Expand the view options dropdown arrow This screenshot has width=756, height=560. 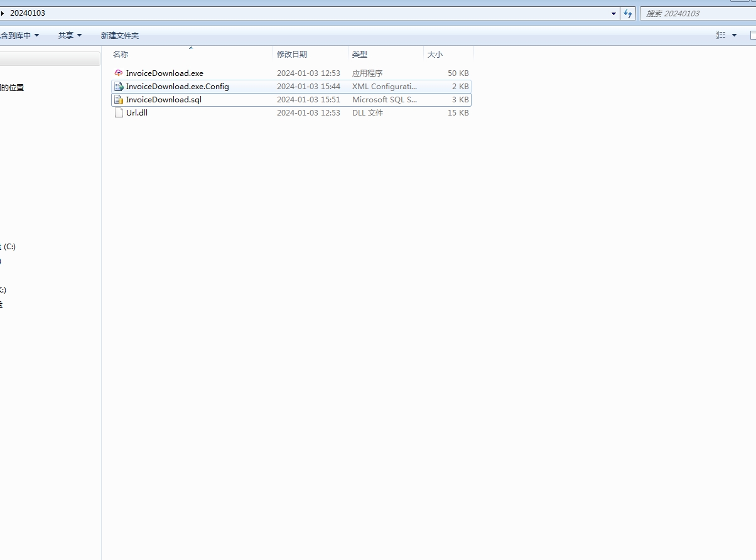734,35
